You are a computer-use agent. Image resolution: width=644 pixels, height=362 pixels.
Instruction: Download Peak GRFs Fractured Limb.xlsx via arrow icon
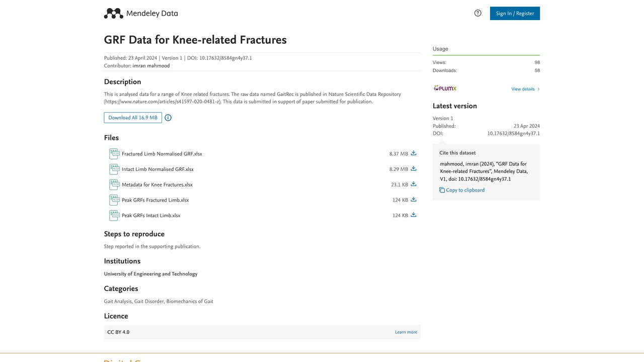pos(414,200)
